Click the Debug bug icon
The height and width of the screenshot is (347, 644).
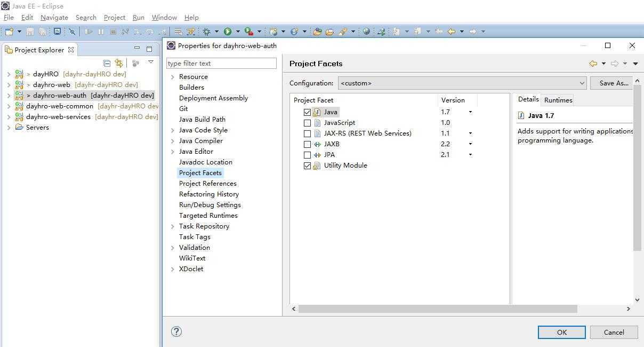tap(207, 31)
